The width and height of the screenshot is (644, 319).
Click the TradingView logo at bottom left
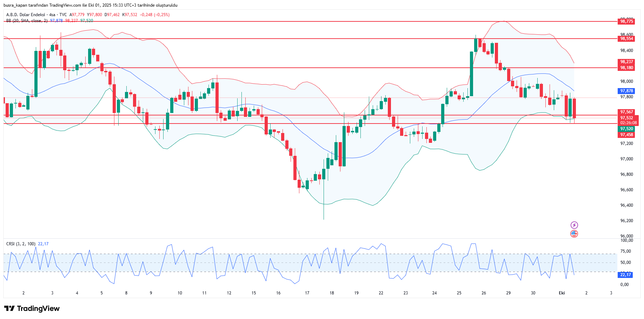tap(32, 308)
